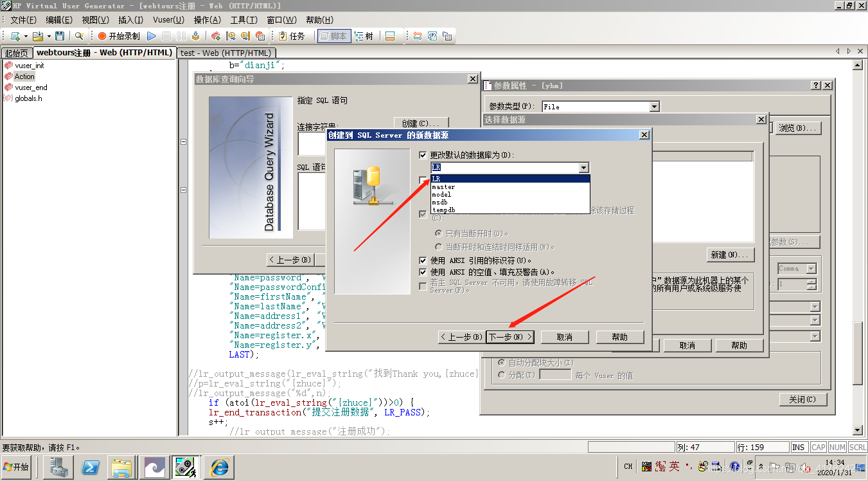
Task: Switch to 树 (Tree) view
Action: tap(364, 36)
